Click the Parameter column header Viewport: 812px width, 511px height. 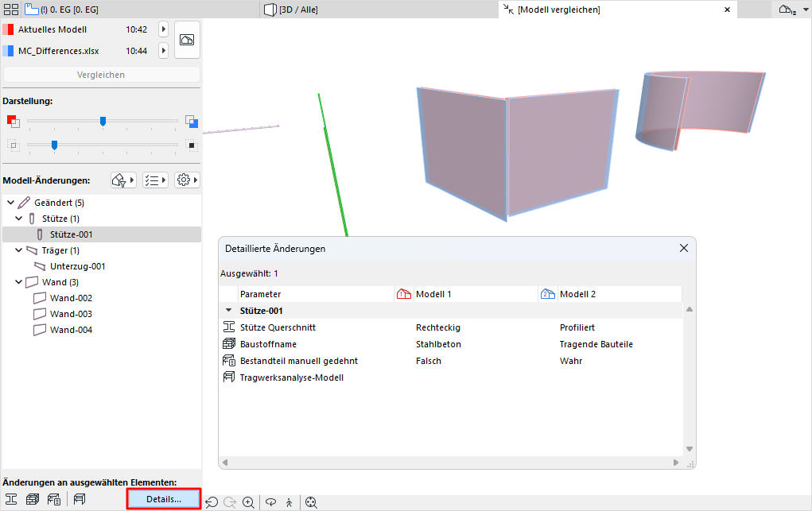coord(316,294)
